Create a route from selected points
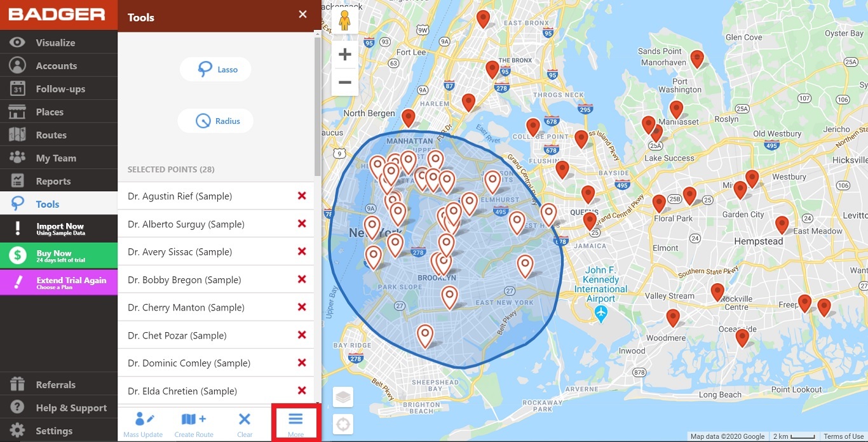868x442 pixels. coord(193,422)
